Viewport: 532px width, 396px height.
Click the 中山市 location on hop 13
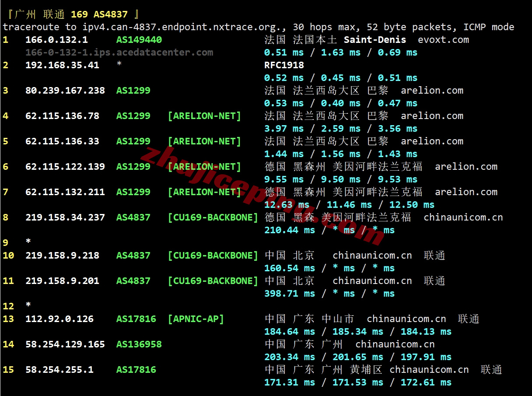(x=338, y=319)
